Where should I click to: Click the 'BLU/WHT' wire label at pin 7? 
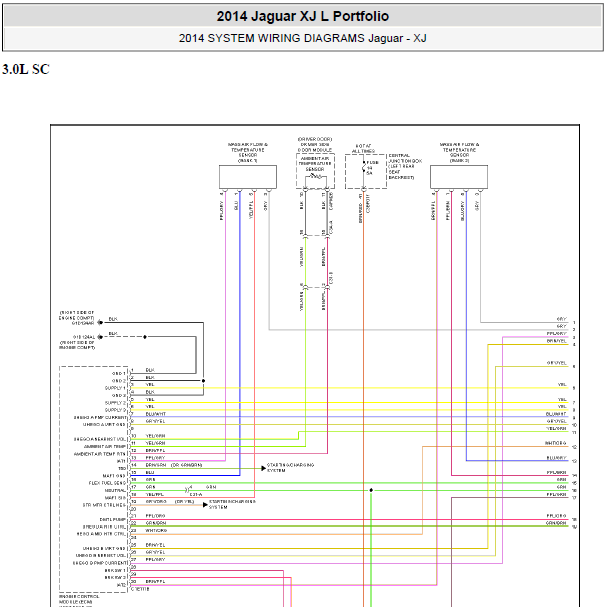(x=156, y=414)
